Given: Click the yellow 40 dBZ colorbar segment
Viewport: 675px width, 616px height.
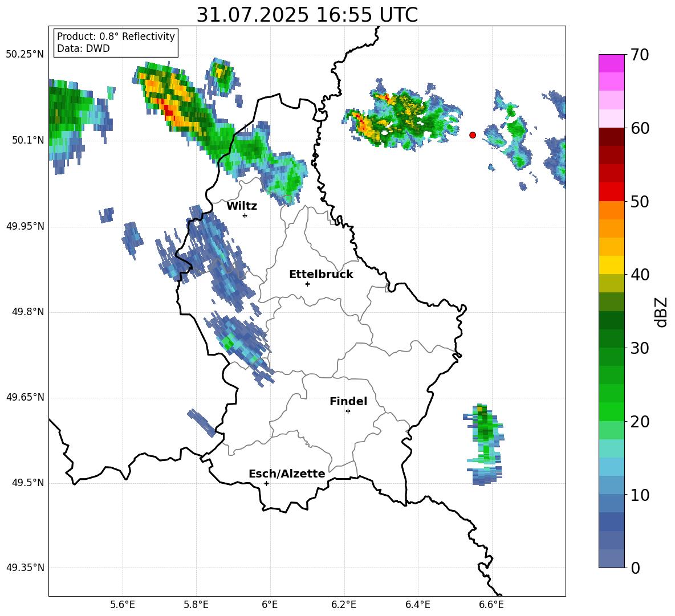Looking at the screenshot, I should 612,265.
